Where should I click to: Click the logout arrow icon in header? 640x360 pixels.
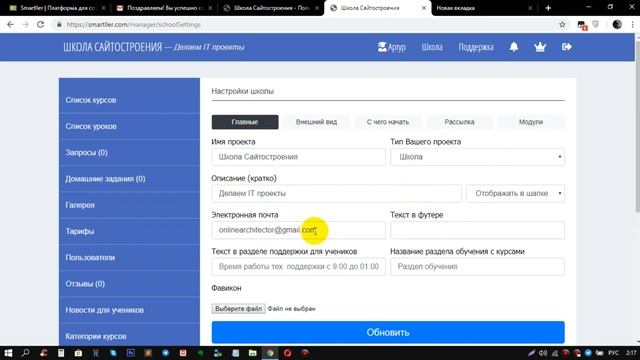[x=567, y=47]
